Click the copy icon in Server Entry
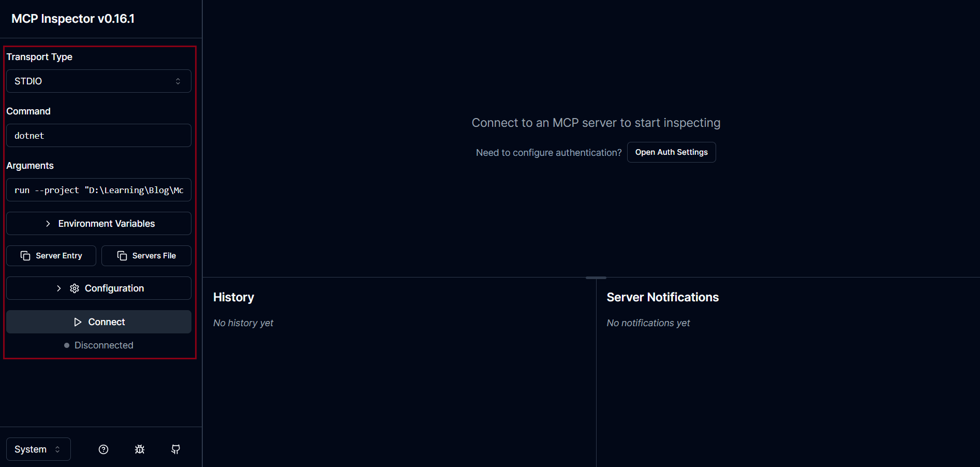The height and width of the screenshot is (467, 980). tap(25, 256)
